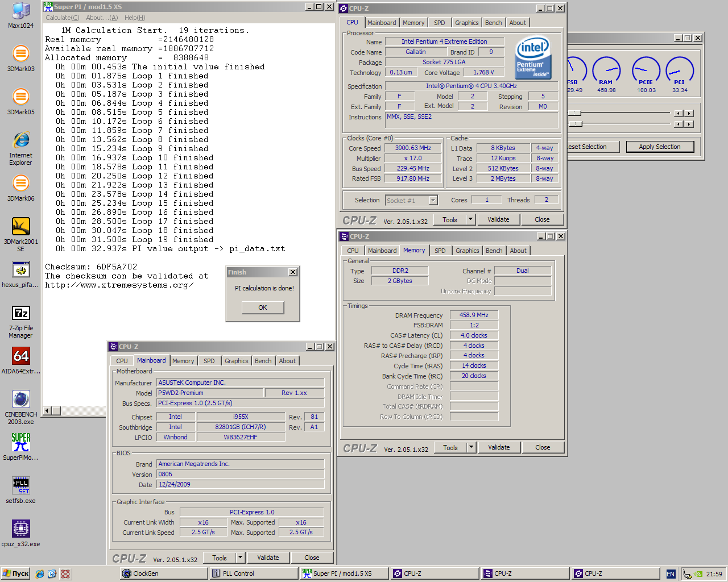Image resolution: width=728 pixels, height=582 pixels.
Task: Open the Help menu in Super PI
Action: click(x=135, y=18)
